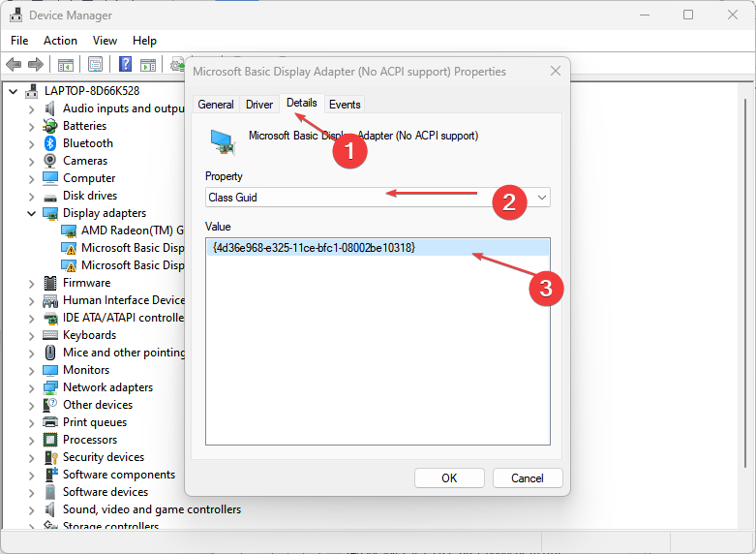Maximize the Device Manager window

point(688,15)
